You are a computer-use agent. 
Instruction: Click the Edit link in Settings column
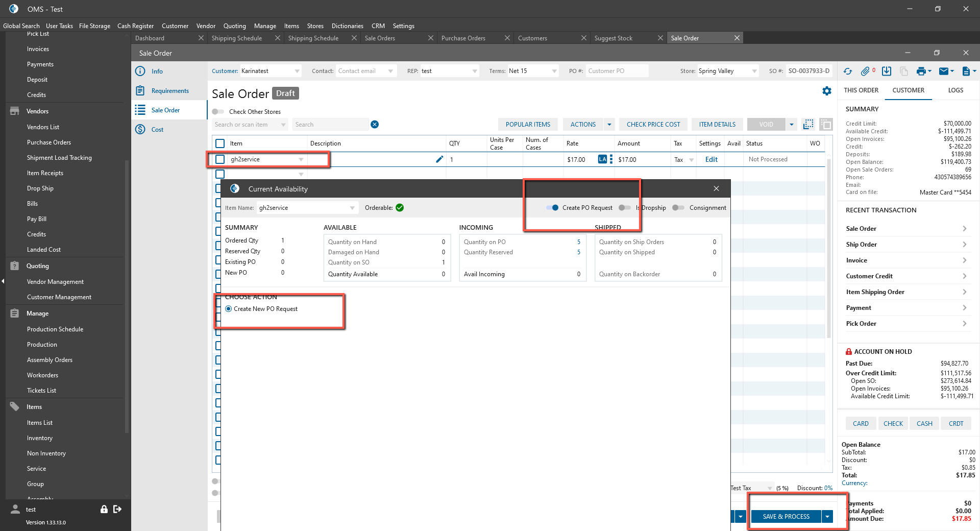(x=711, y=159)
